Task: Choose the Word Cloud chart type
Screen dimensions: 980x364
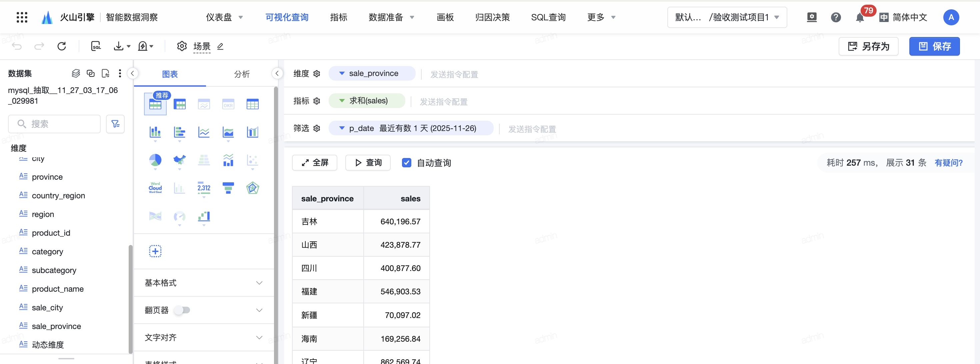Action: point(155,188)
